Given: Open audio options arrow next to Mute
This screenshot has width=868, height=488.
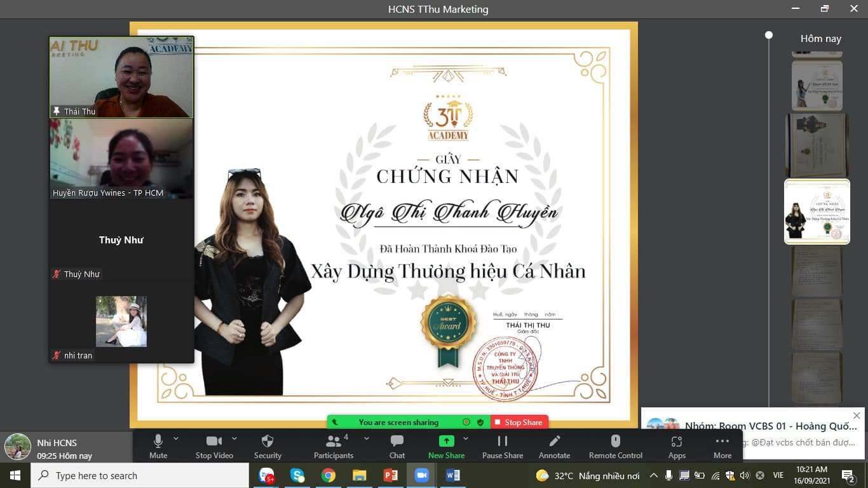Looking at the screenshot, I should point(176,438).
